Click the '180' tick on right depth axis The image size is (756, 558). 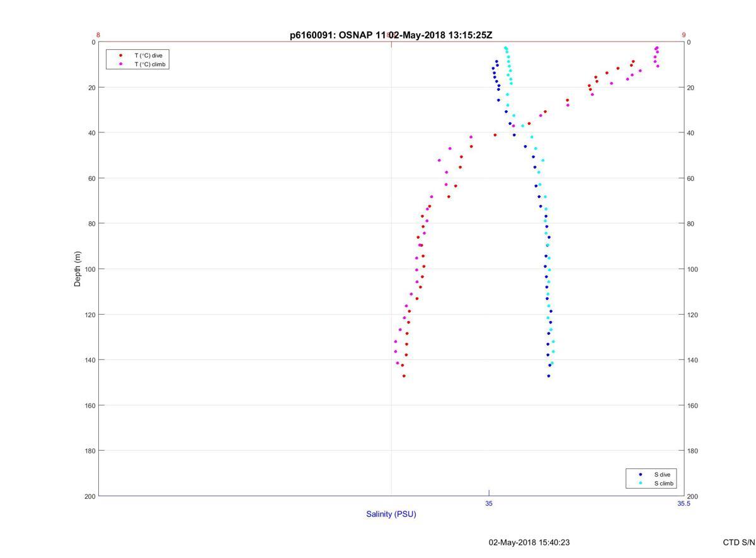click(x=693, y=451)
